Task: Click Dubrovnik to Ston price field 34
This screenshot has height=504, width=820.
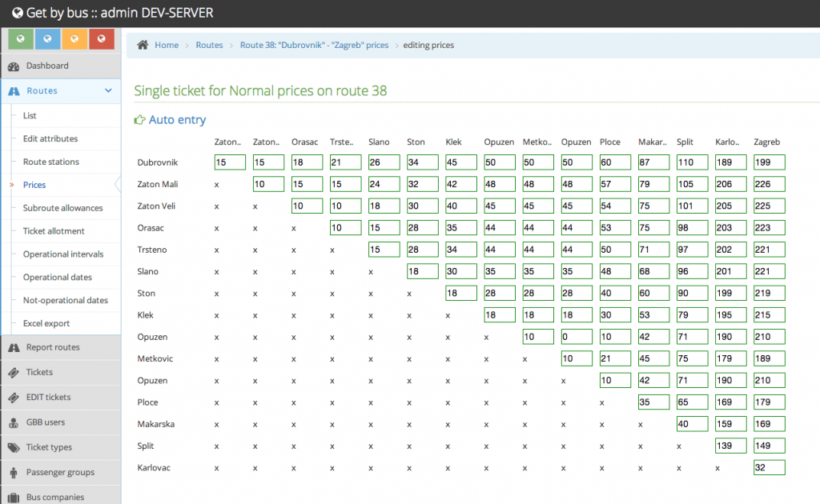Action: pos(423,162)
